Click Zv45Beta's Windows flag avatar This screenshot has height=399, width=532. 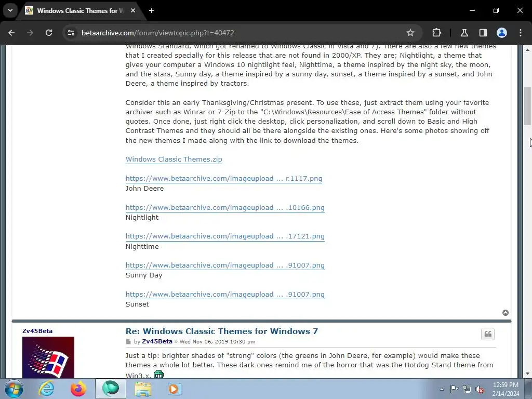click(48, 357)
